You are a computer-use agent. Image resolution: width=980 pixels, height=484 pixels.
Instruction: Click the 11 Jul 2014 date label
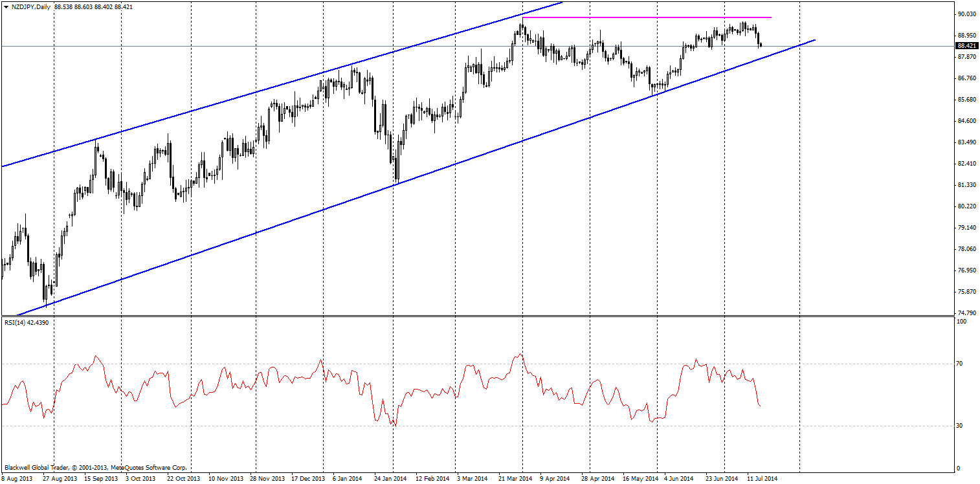click(x=763, y=479)
